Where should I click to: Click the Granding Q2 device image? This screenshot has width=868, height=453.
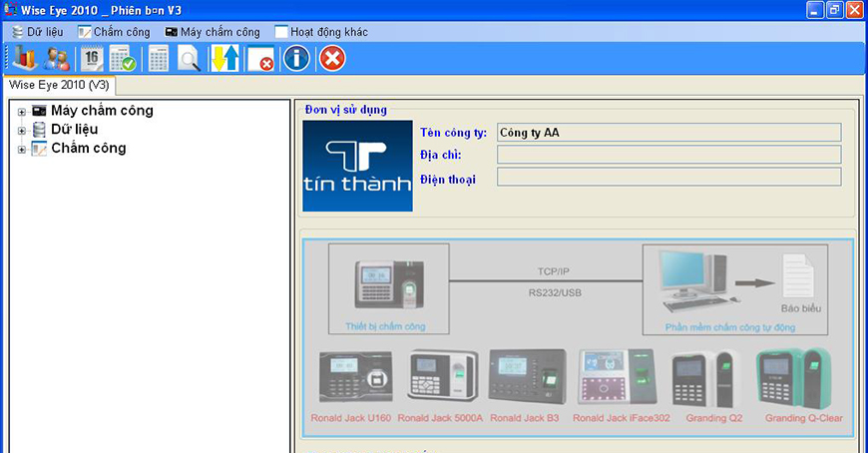[x=706, y=378]
